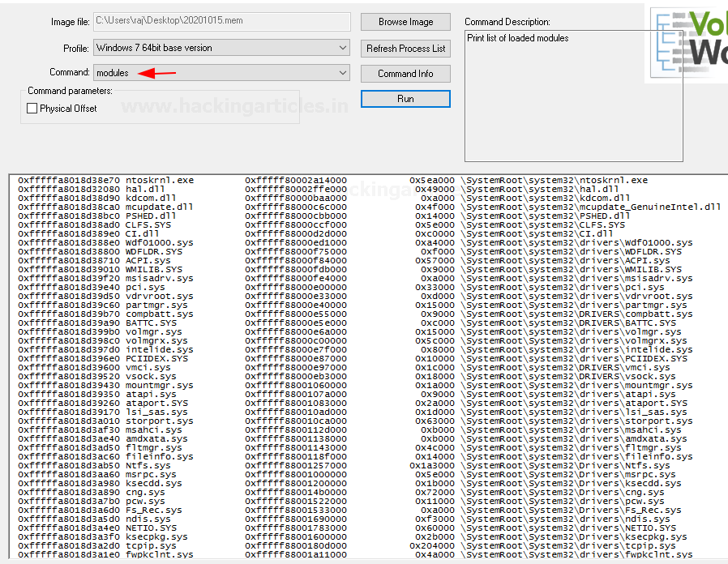The width and height of the screenshot is (728, 564).
Task: Select the ntoskrnl.exe row in output
Action: click(x=160, y=181)
